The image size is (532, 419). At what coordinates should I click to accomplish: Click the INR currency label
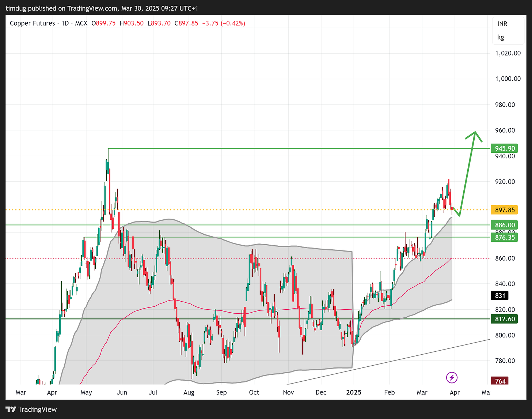point(502,24)
